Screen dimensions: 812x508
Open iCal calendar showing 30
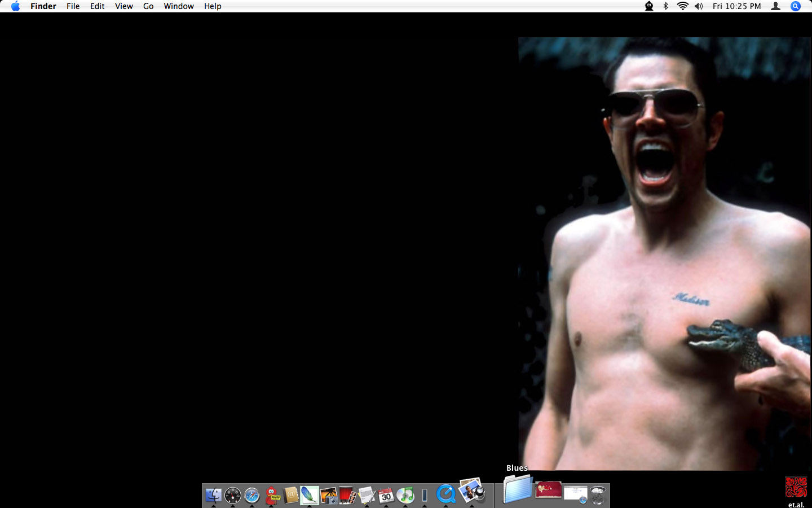click(x=386, y=496)
